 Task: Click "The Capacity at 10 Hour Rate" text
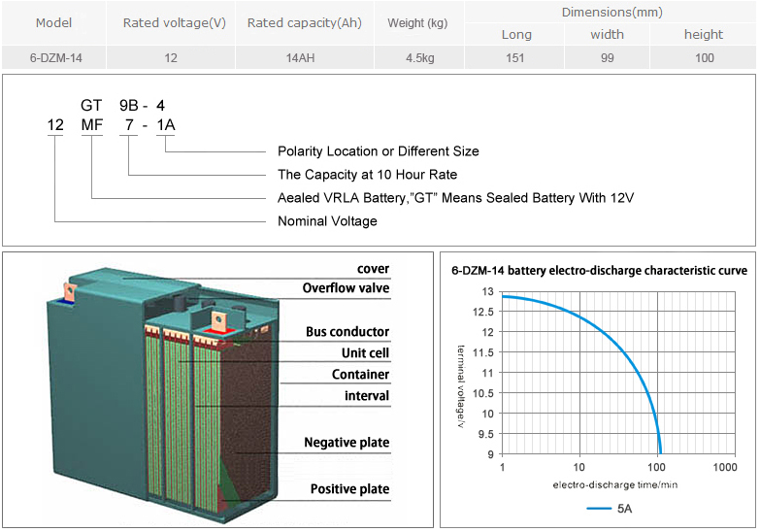tap(367, 175)
